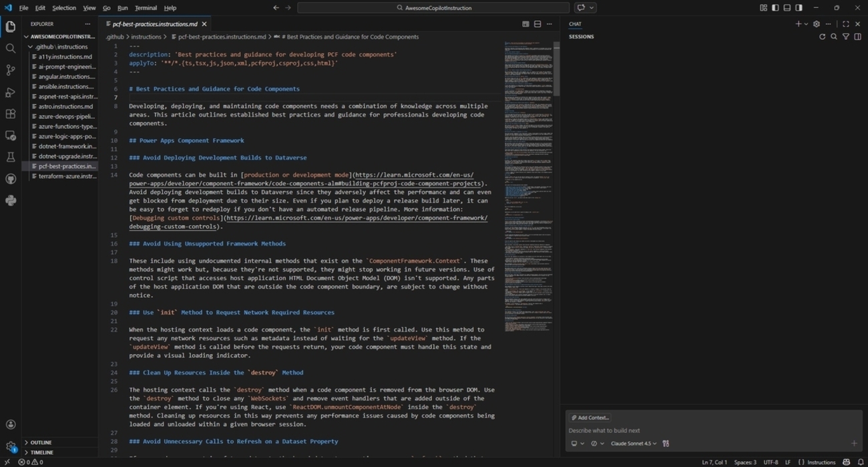The width and height of the screenshot is (868, 467).
Task: Go back with the navigation arrow
Action: pos(276,8)
